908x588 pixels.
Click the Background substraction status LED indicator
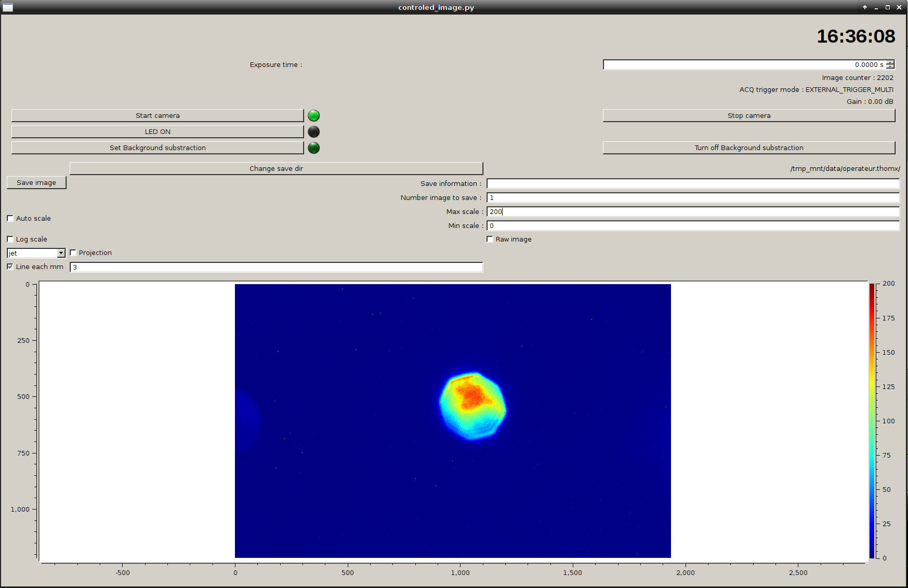pyautogui.click(x=313, y=148)
